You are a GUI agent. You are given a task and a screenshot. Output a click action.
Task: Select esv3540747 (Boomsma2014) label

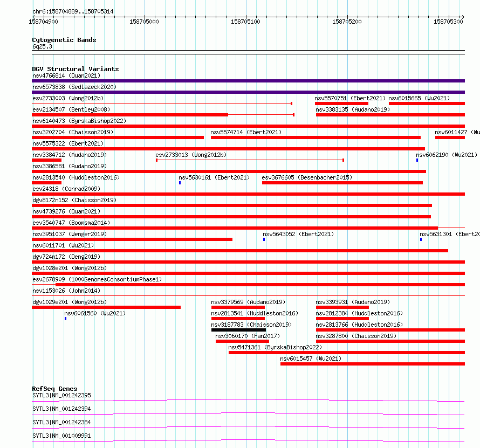[71, 223]
